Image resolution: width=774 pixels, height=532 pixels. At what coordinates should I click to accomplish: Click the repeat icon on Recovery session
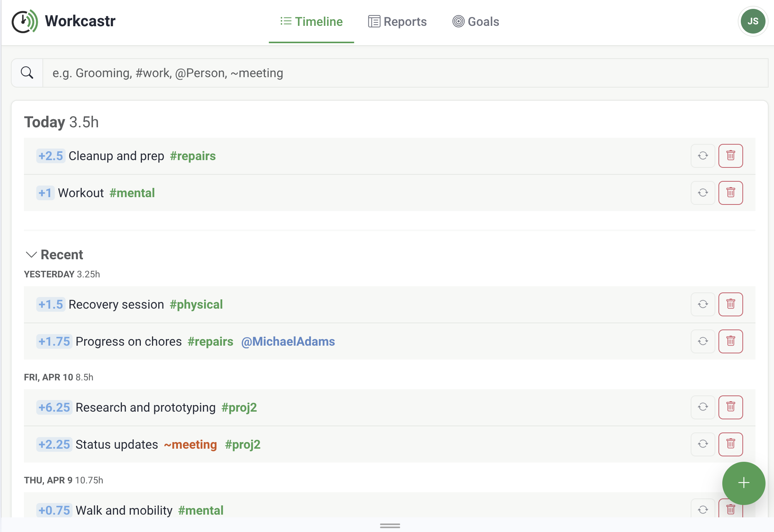(x=703, y=304)
